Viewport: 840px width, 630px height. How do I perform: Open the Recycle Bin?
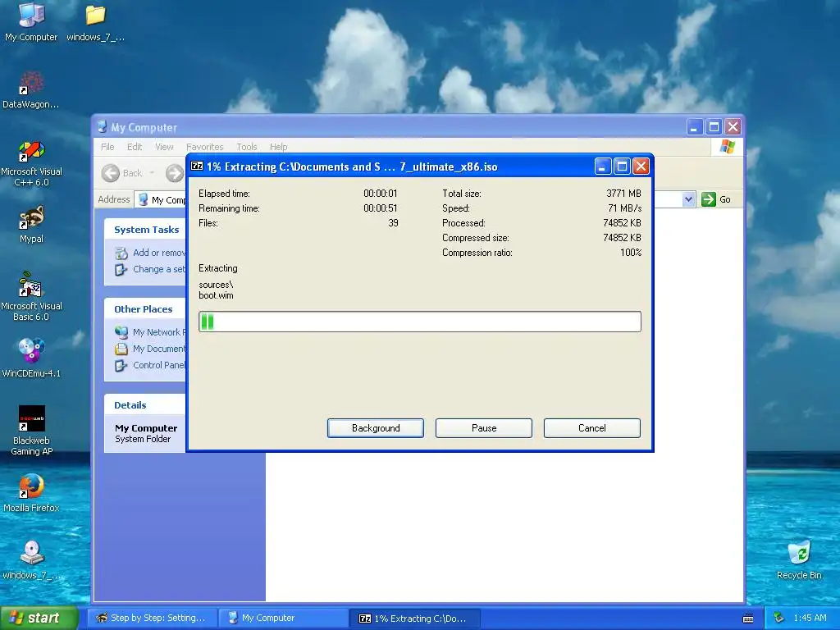coord(799,560)
